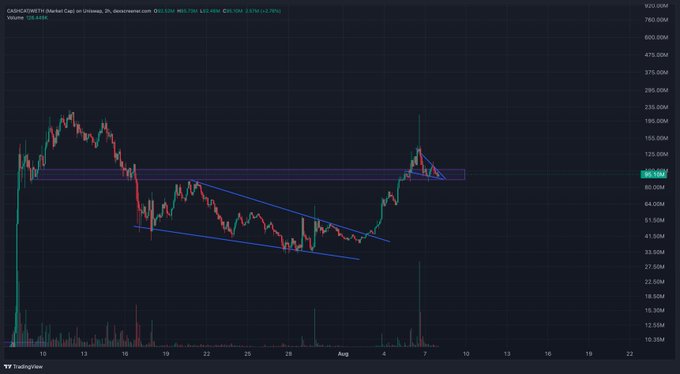
Task: Click the 28 date label on the time axis
Action: pyautogui.click(x=288, y=354)
